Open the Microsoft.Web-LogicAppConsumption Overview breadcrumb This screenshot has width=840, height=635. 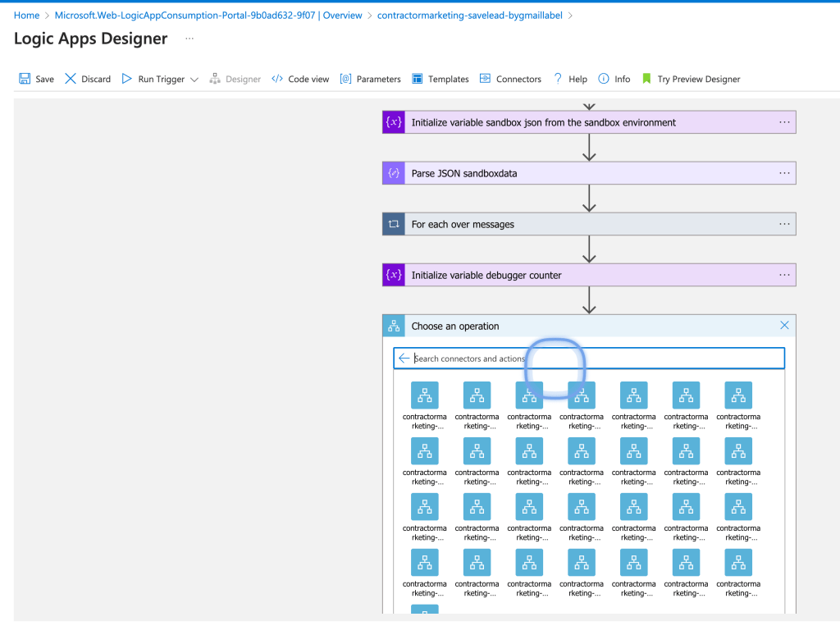[208, 16]
